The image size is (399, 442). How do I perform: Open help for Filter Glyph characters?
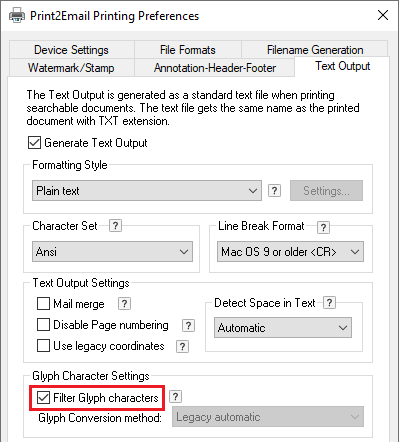175,397
